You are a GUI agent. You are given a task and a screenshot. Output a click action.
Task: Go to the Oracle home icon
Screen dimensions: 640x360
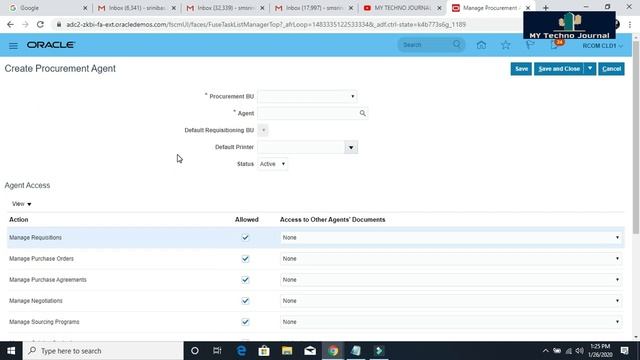(481, 45)
